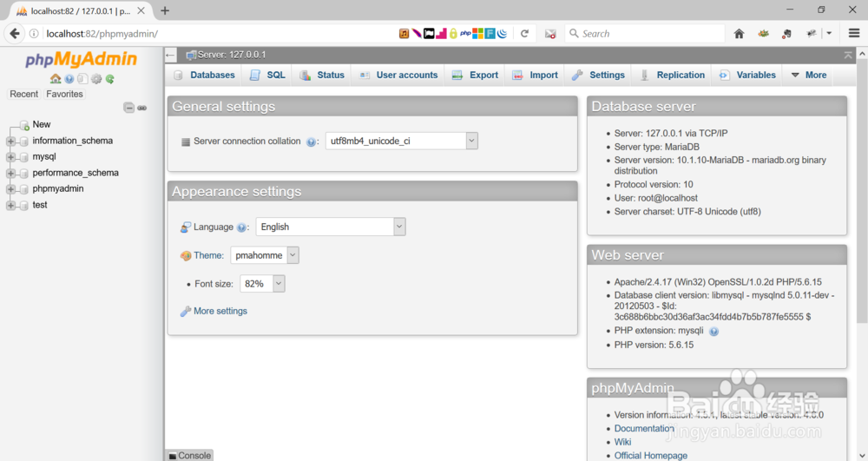The width and height of the screenshot is (868, 461).
Task: Open the More settings link
Action: point(220,311)
